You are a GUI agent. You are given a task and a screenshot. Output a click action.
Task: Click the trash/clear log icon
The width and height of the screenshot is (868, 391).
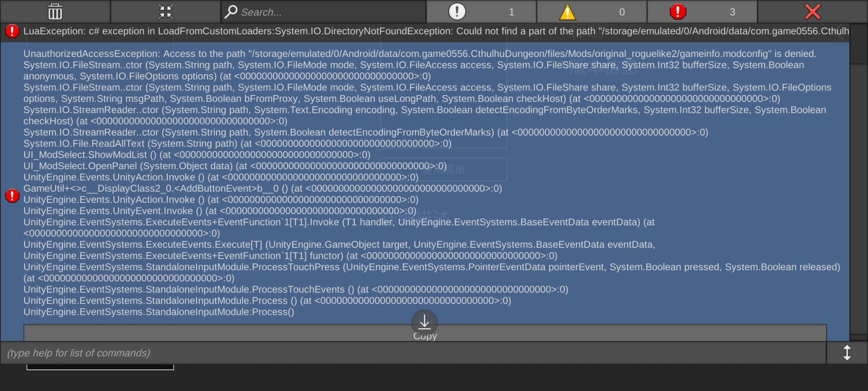(x=54, y=11)
